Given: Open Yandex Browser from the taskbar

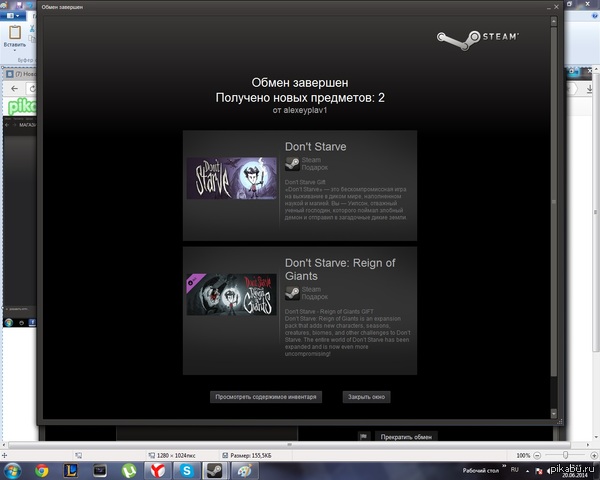Looking at the screenshot, I should point(157,470).
